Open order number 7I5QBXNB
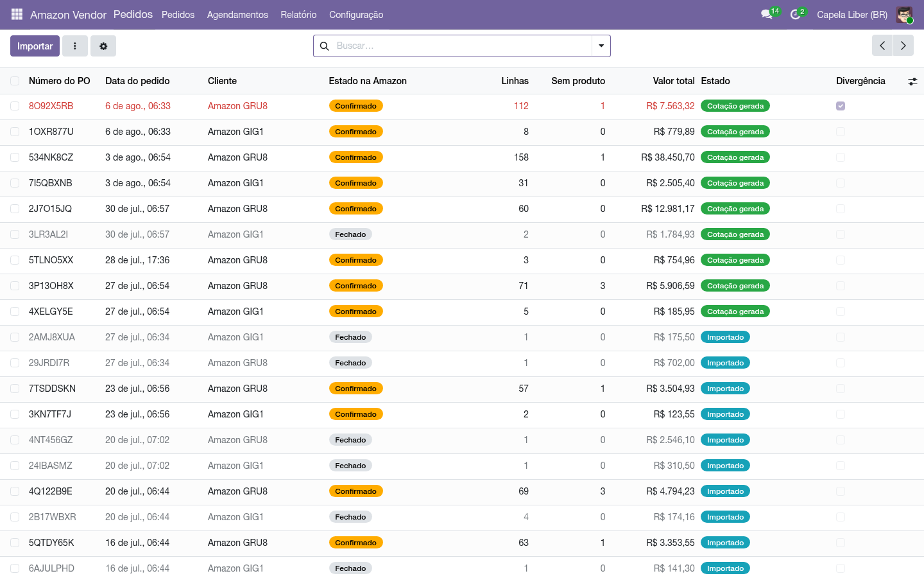 coord(51,183)
